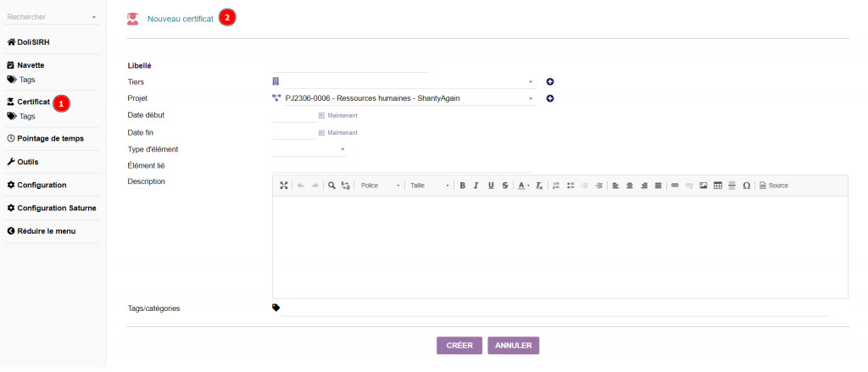The image size is (868, 372).
Task: Insert a bulleted list
Action: pos(570,186)
